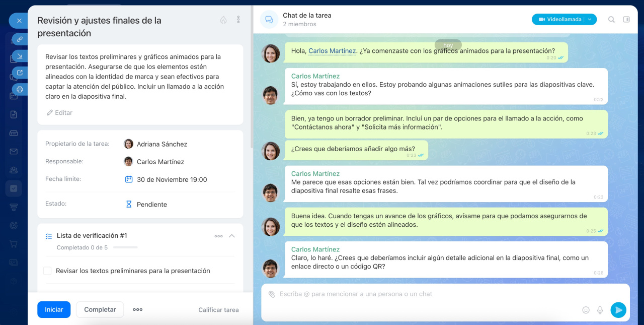The width and height of the screenshot is (644, 325).
Task: Click the fire priority icon
Action: coord(223,20)
